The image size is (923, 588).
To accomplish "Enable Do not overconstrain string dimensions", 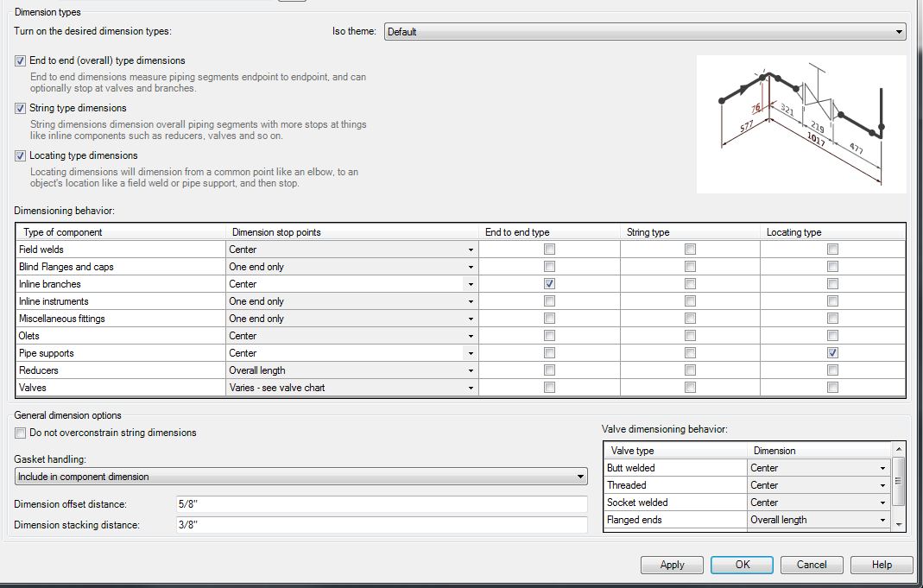I will pyautogui.click(x=20, y=433).
